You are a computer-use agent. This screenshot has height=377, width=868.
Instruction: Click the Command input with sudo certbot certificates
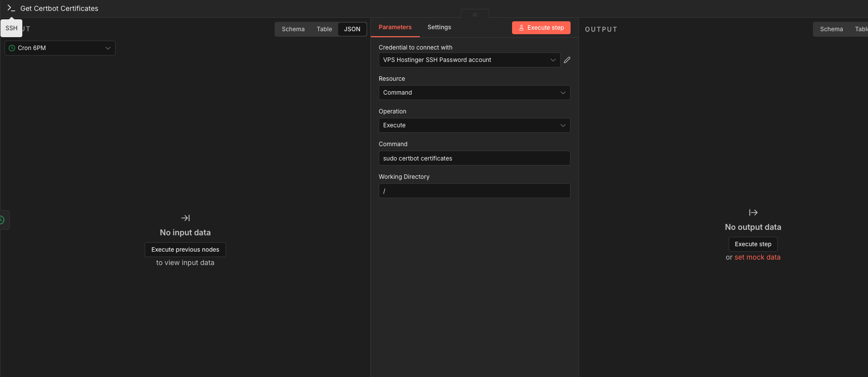(474, 158)
